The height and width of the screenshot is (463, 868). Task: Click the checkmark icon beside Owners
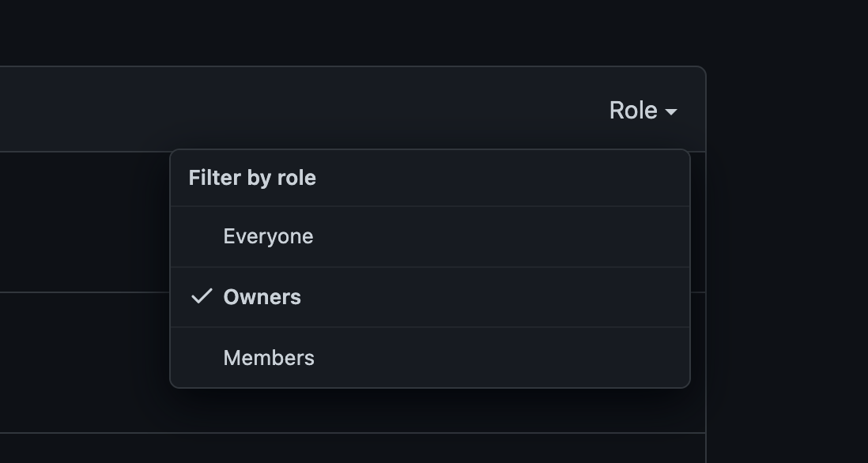pyautogui.click(x=202, y=296)
